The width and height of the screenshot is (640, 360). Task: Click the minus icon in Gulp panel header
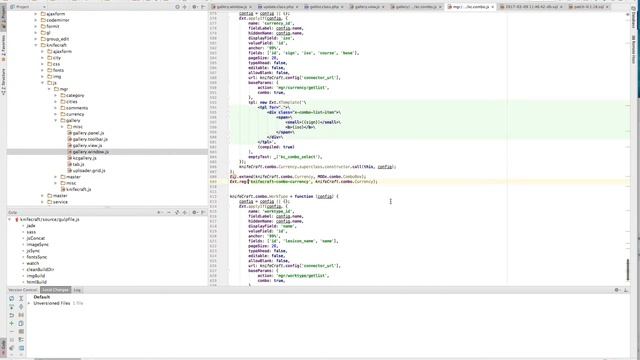pos(169,212)
